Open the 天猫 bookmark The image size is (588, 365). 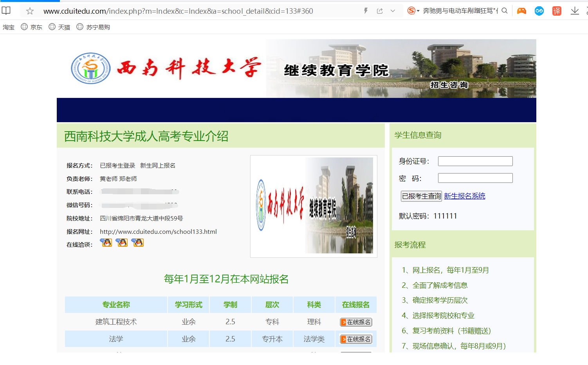(60, 27)
